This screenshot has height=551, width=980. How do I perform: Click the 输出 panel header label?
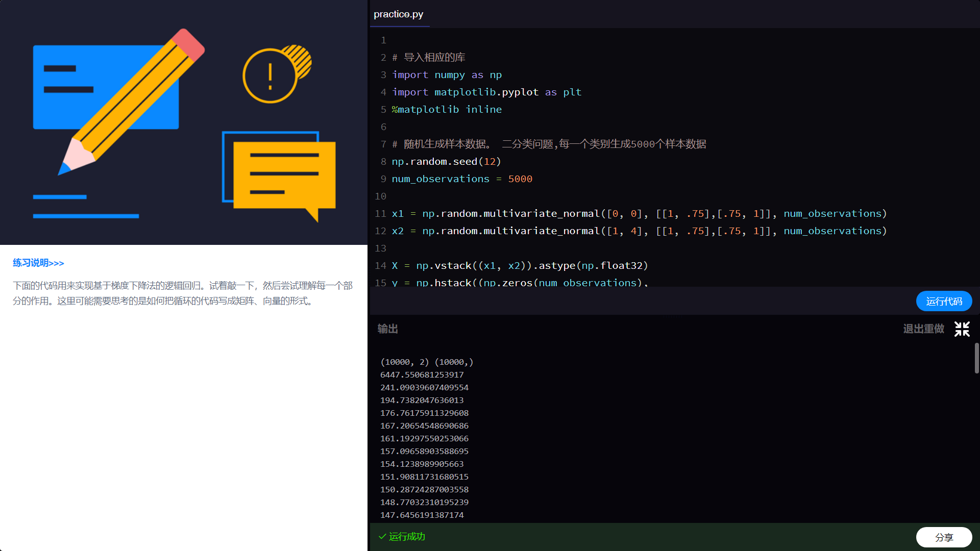(x=387, y=329)
